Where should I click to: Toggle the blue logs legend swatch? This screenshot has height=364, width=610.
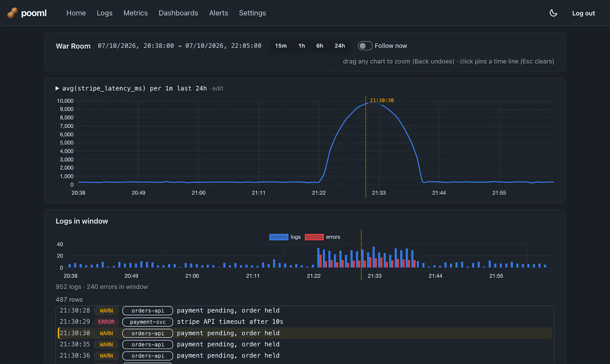(279, 237)
